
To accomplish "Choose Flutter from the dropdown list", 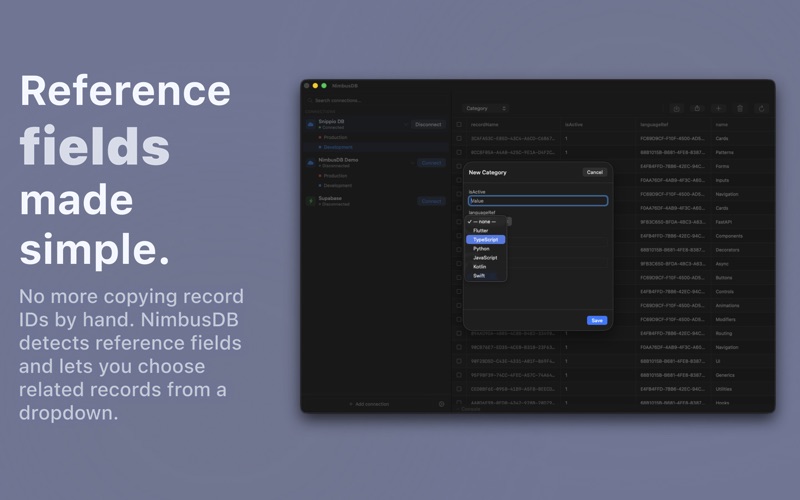I will [486, 231].
